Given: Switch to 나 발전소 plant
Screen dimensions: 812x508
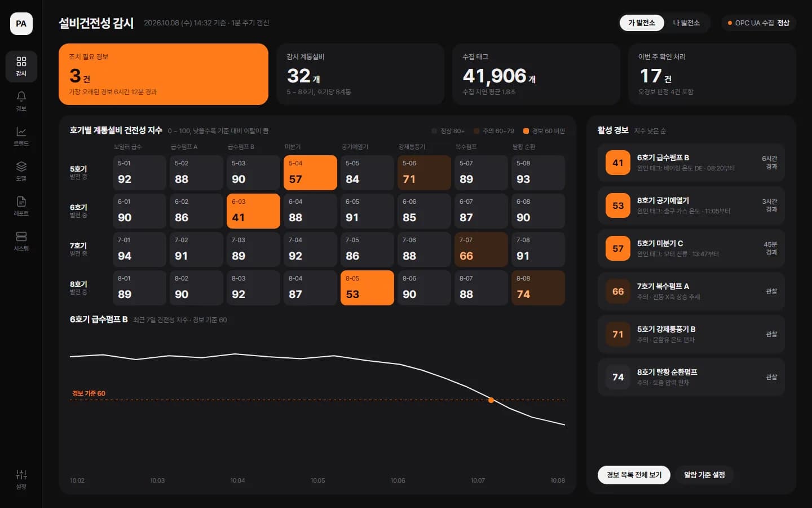Looking at the screenshot, I should click(686, 23).
